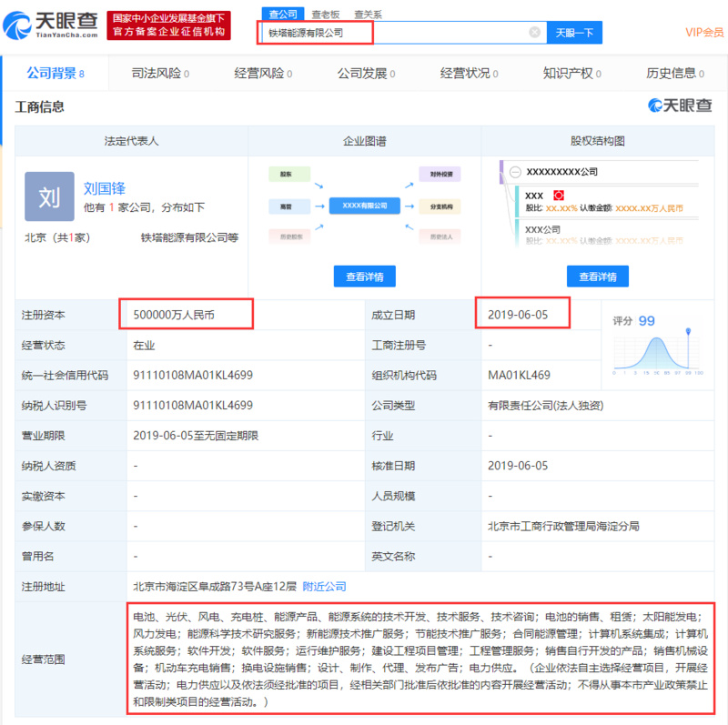Clear search text using the X icon
This screenshot has width=728, height=725.
pos(534,31)
